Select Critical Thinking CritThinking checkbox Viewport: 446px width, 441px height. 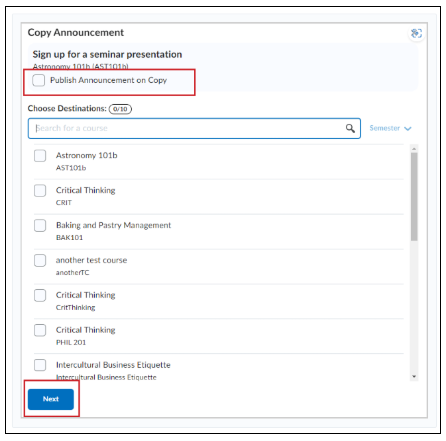tap(40, 295)
